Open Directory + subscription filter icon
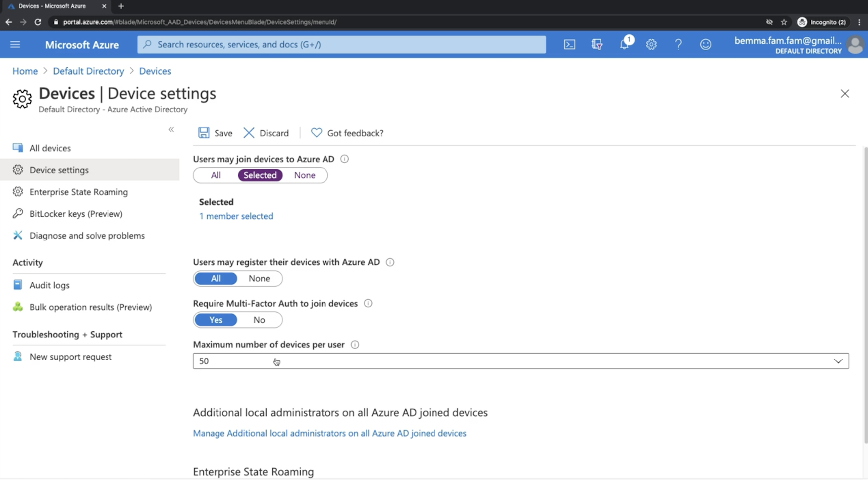Screen dimensions: 868x480 tap(597, 45)
